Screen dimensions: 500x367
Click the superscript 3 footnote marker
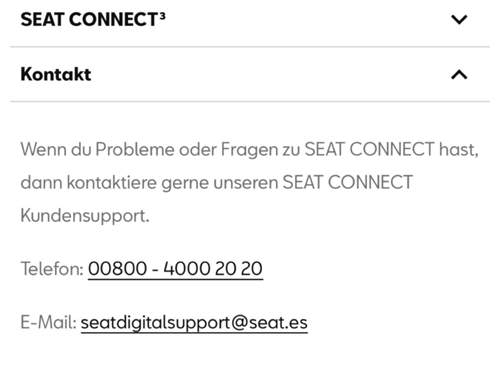pyautogui.click(x=162, y=16)
